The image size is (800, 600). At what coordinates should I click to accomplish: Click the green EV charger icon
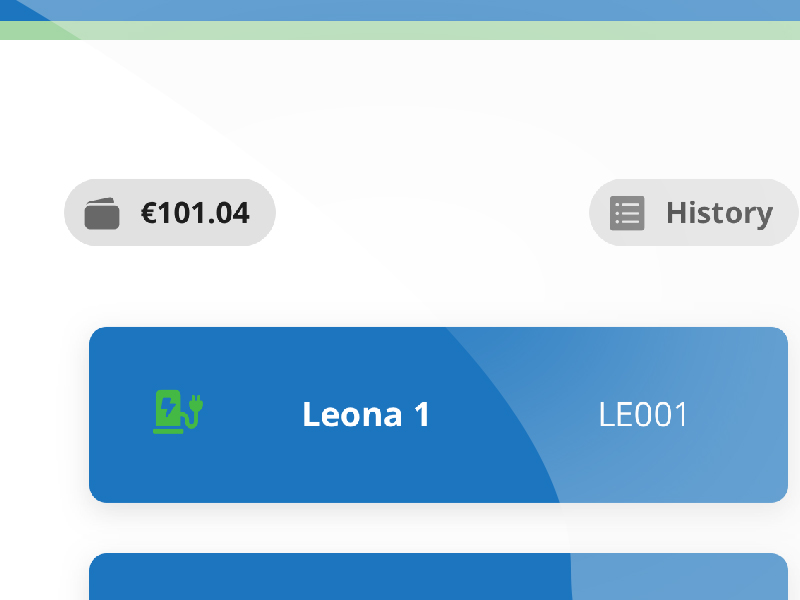pos(178,412)
